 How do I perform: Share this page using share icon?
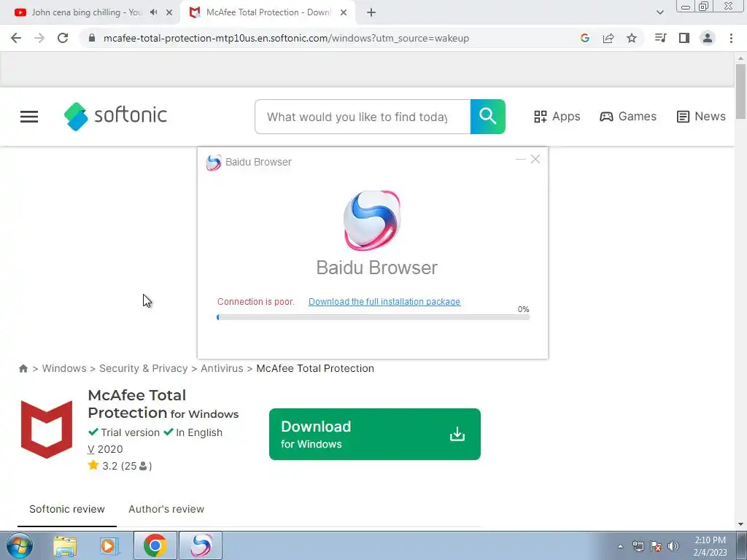(608, 38)
